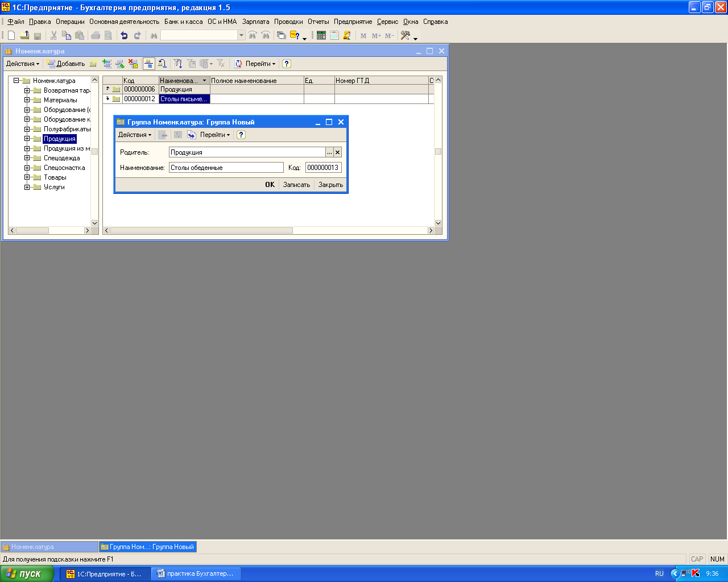Image resolution: width=728 pixels, height=582 pixels.
Task: Collapse the root Номенклатура tree node
Action: click(x=16, y=81)
